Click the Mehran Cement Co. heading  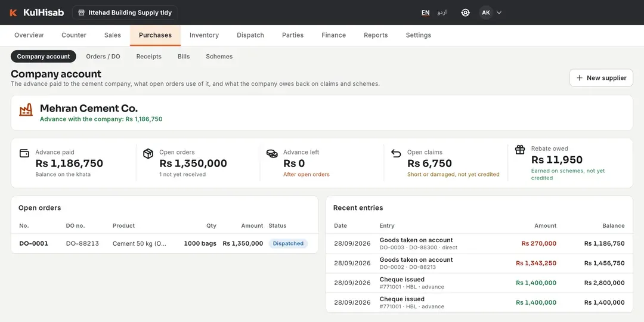pos(89,109)
